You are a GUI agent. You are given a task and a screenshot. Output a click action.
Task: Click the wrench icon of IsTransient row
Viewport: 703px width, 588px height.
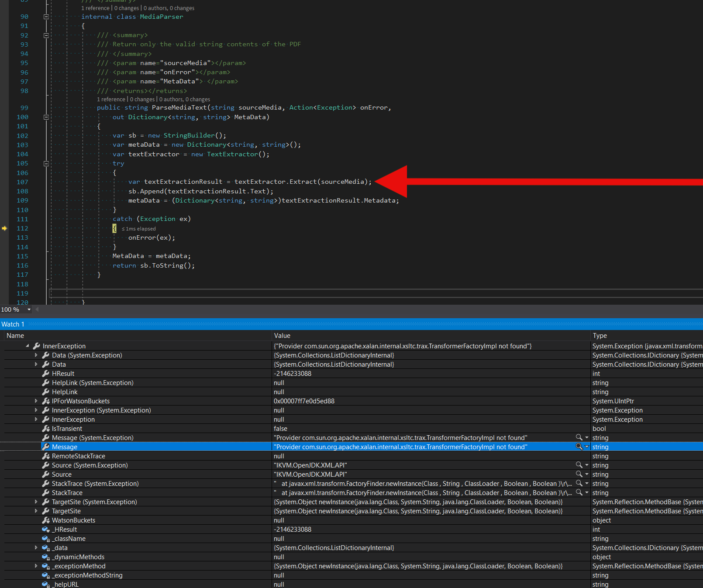click(45, 429)
